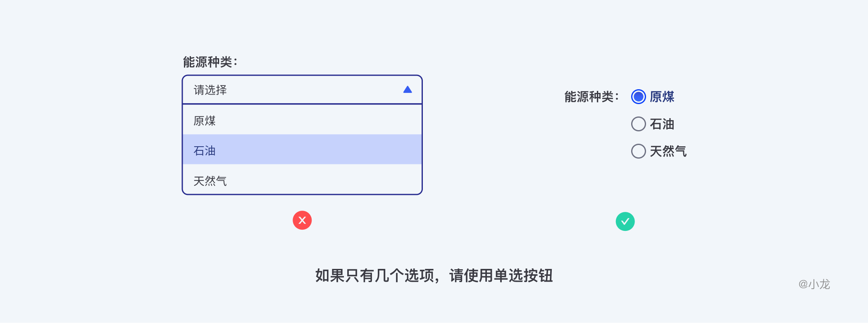Choose 原煤 from the dropdown list

click(x=302, y=120)
